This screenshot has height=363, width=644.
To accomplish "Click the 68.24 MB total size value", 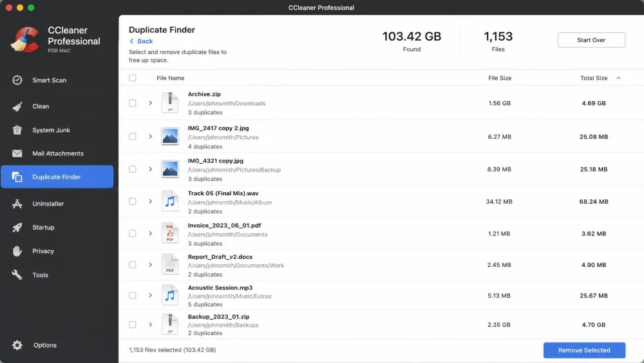I will click(x=594, y=201).
